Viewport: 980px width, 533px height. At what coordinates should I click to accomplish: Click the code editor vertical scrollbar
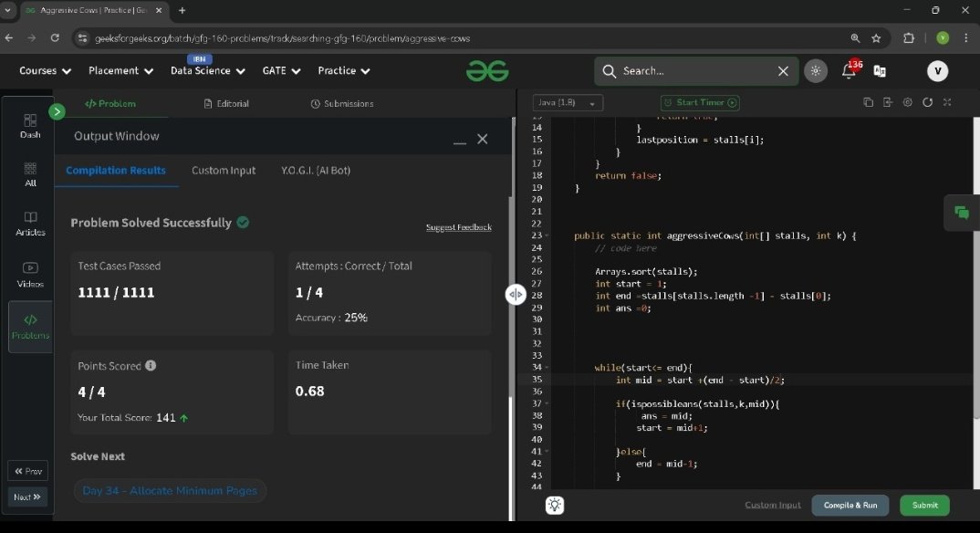pyautogui.click(x=976, y=268)
